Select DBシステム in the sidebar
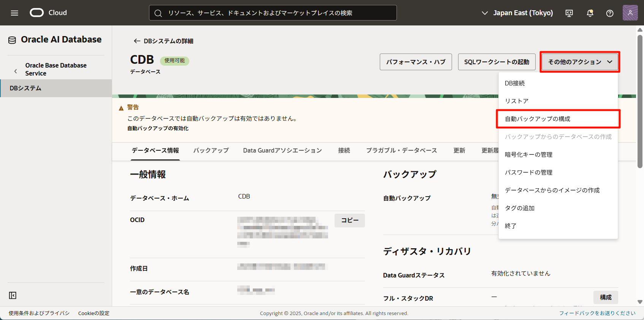644x320 pixels. (56, 88)
